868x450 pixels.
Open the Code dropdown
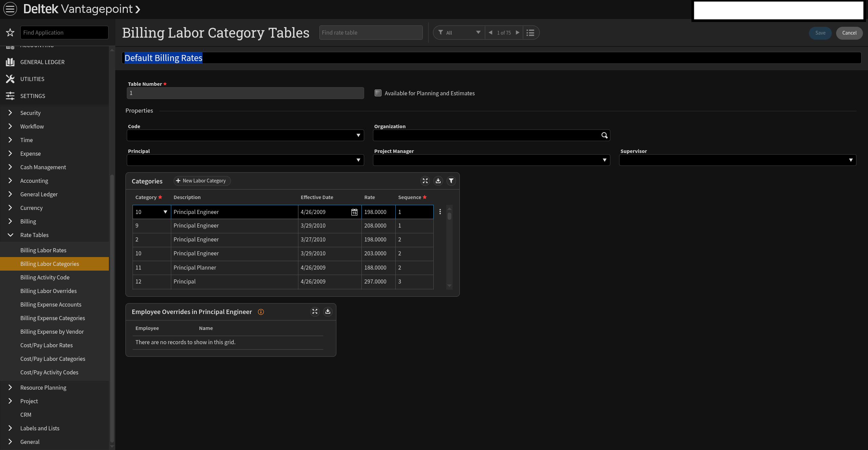358,135
